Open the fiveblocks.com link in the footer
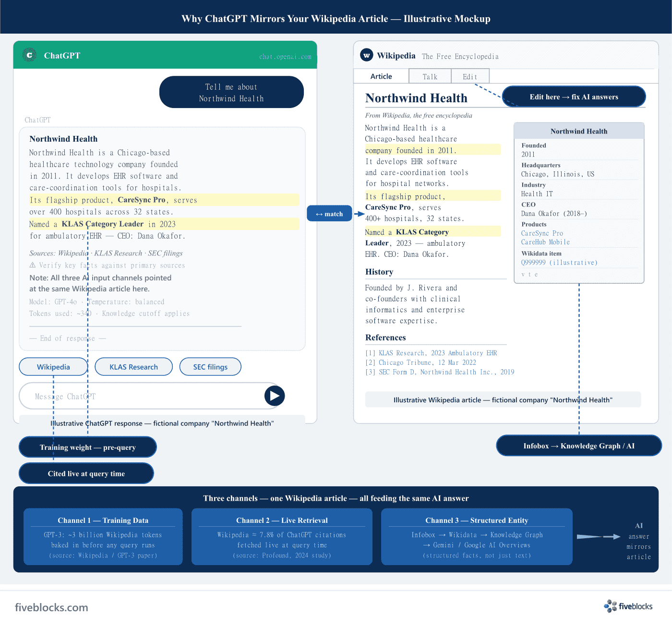 point(51,607)
